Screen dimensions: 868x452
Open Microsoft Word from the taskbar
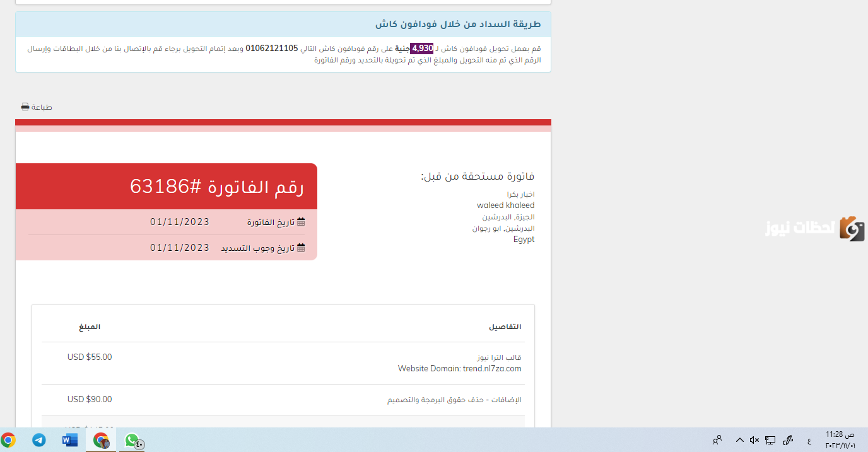coord(70,440)
